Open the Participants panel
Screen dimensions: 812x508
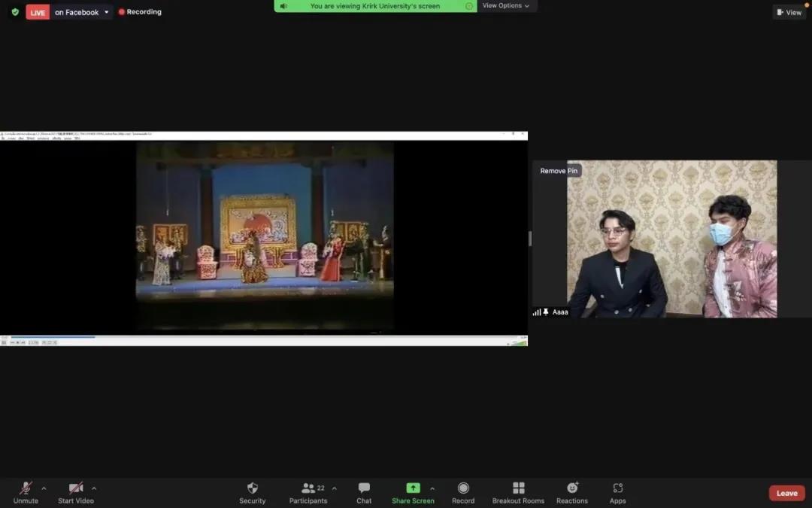308,493
